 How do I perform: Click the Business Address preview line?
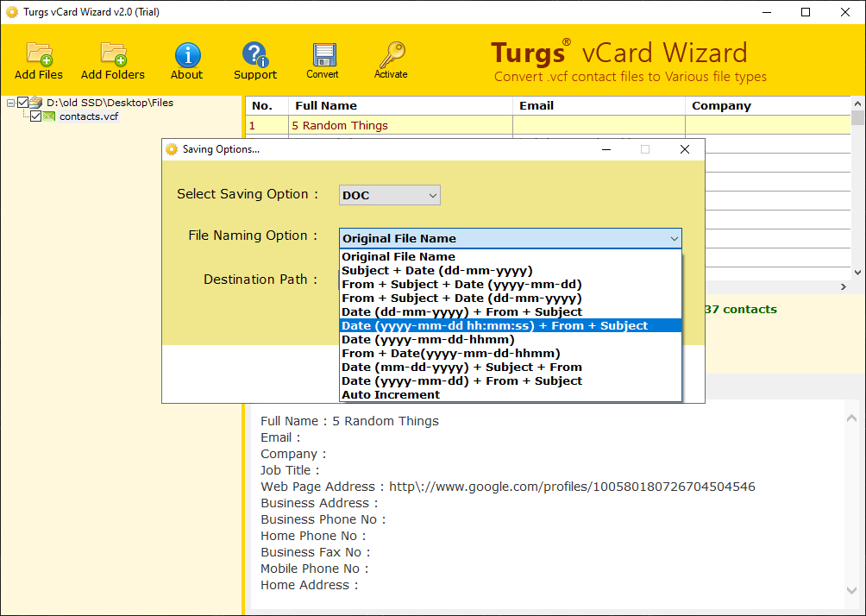pos(319,503)
